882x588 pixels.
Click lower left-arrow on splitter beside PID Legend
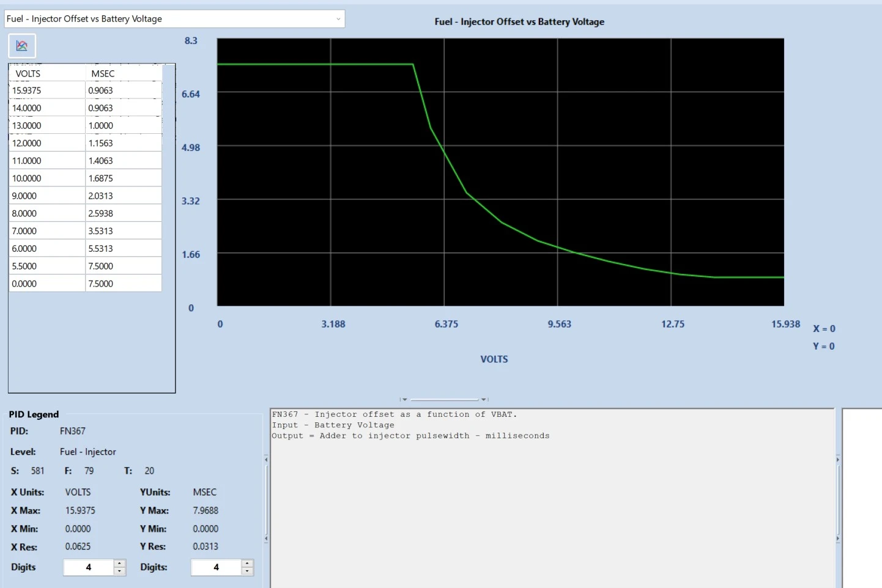coord(266,538)
